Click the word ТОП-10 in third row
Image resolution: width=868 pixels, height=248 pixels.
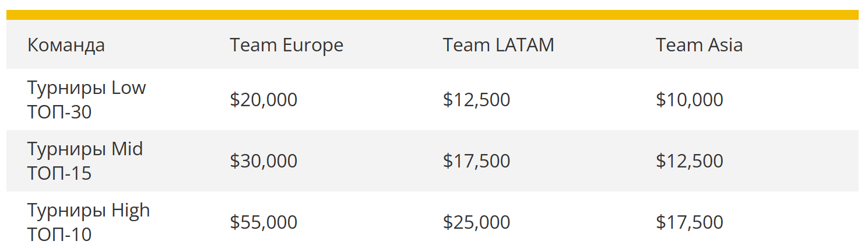pos(59,235)
